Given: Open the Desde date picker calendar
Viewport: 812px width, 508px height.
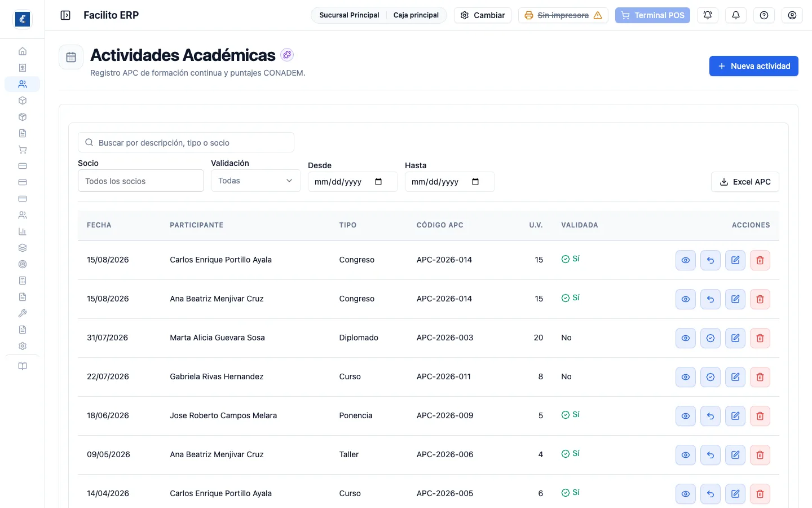Looking at the screenshot, I should click(378, 182).
